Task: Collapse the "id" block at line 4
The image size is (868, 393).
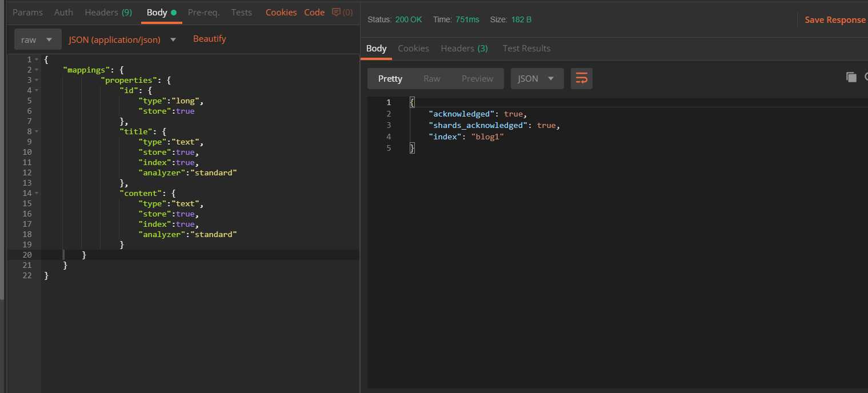Action: pyautogui.click(x=37, y=90)
